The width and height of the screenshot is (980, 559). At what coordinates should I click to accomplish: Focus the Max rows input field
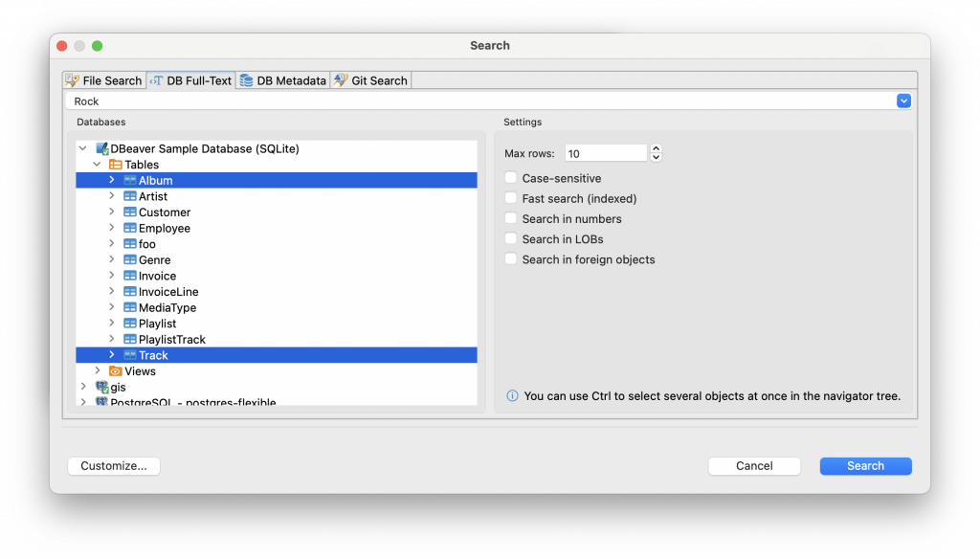(x=606, y=153)
